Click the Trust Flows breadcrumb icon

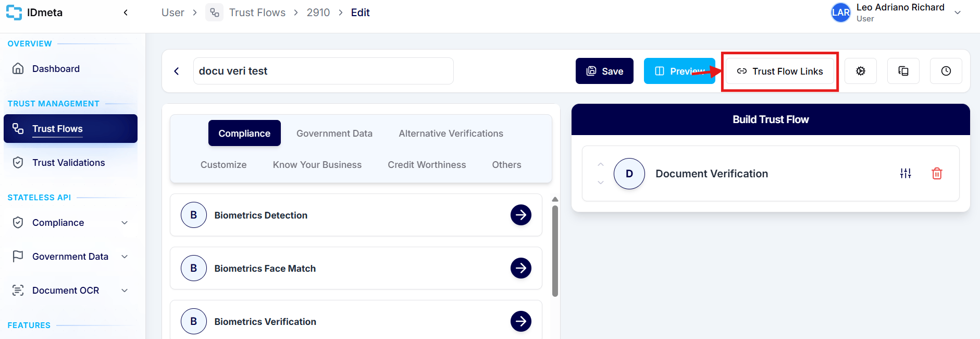click(x=214, y=13)
